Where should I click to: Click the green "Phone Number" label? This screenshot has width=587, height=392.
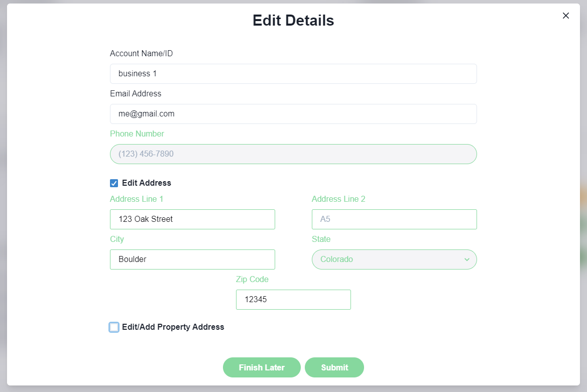(x=137, y=134)
